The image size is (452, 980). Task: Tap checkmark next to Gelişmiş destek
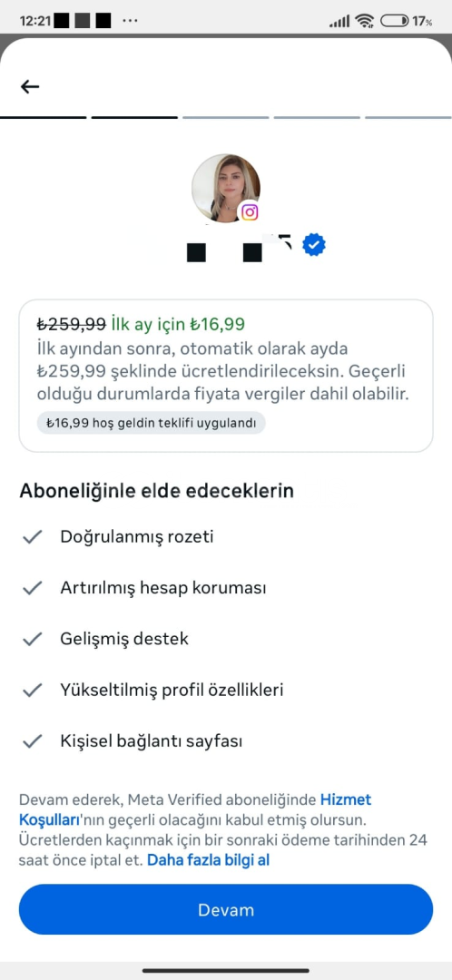coord(32,640)
